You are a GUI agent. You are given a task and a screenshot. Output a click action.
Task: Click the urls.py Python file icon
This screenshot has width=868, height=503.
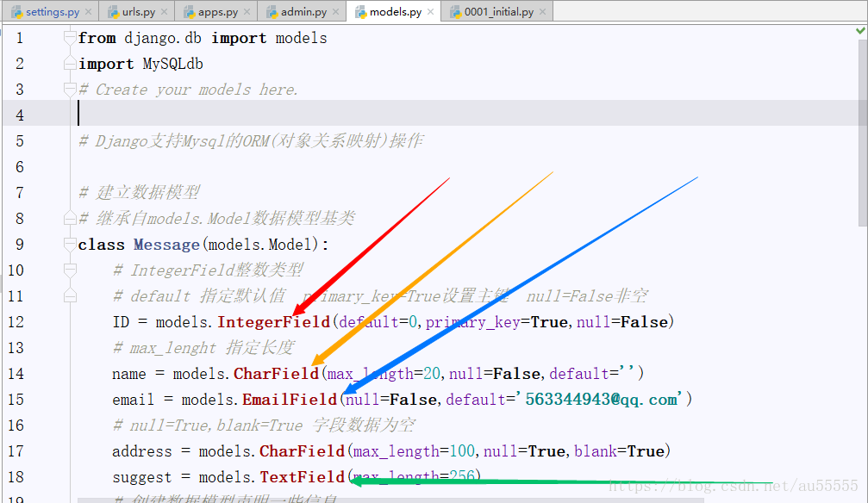114,11
